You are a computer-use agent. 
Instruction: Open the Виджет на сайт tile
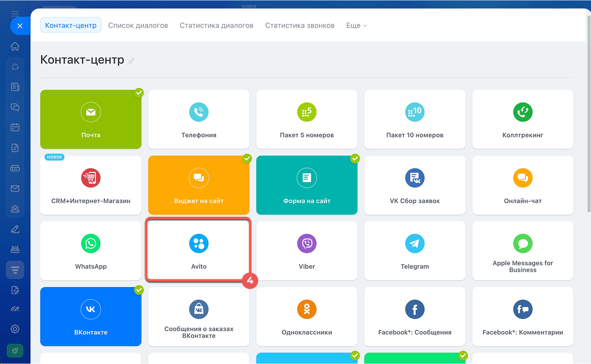199,185
